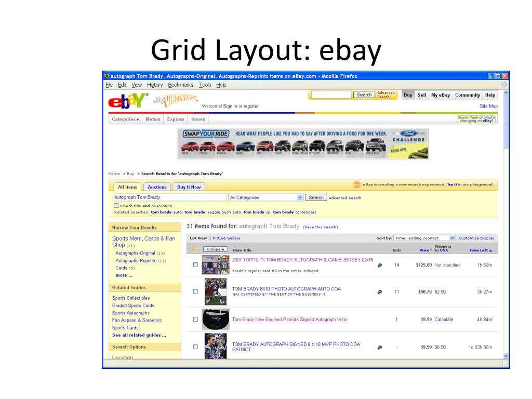Screen dimensions: 532x399
Task: Click the Firefox icon in title bar
Action: click(x=107, y=76)
